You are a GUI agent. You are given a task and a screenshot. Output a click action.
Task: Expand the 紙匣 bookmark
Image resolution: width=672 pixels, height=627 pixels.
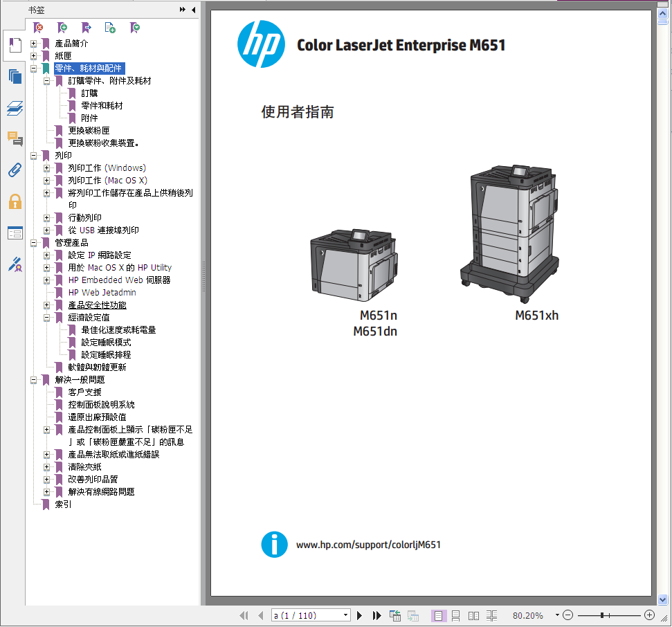(x=33, y=56)
